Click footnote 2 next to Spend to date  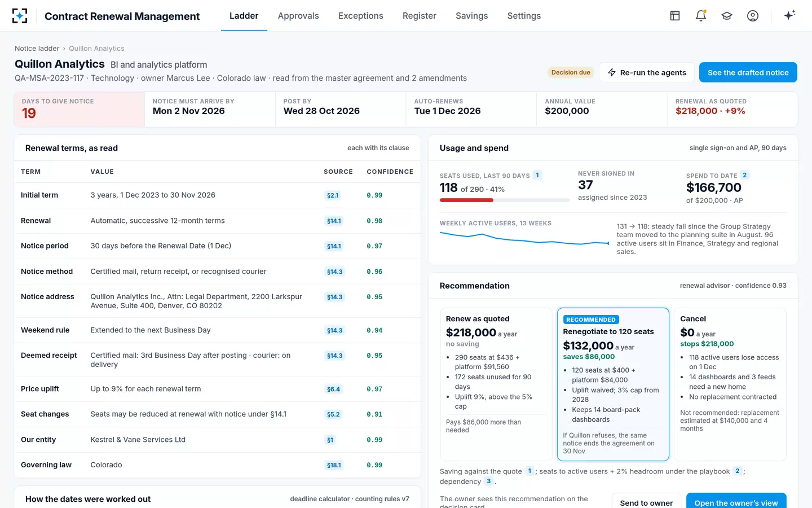tap(744, 175)
